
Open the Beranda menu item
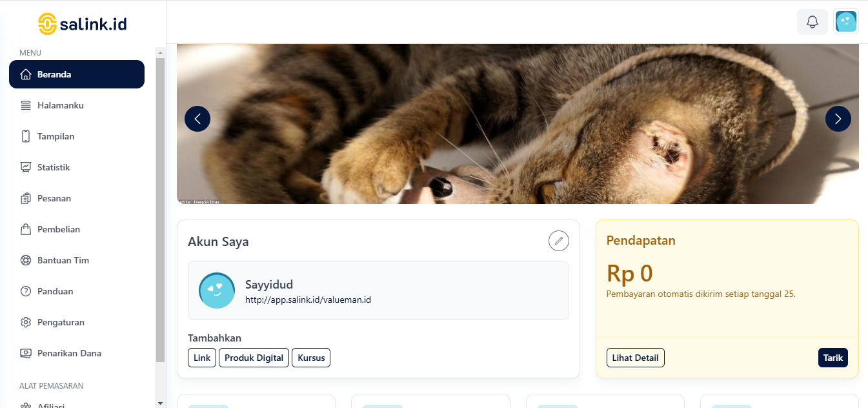(77, 74)
